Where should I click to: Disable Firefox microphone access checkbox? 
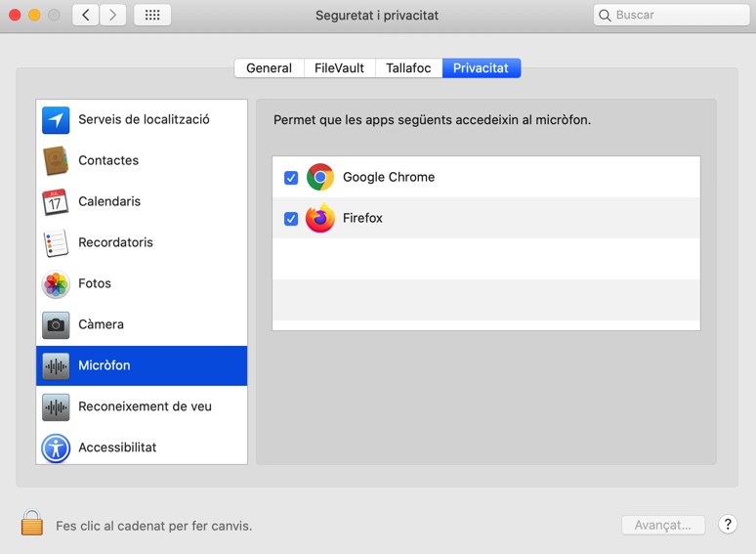click(x=291, y=219)
